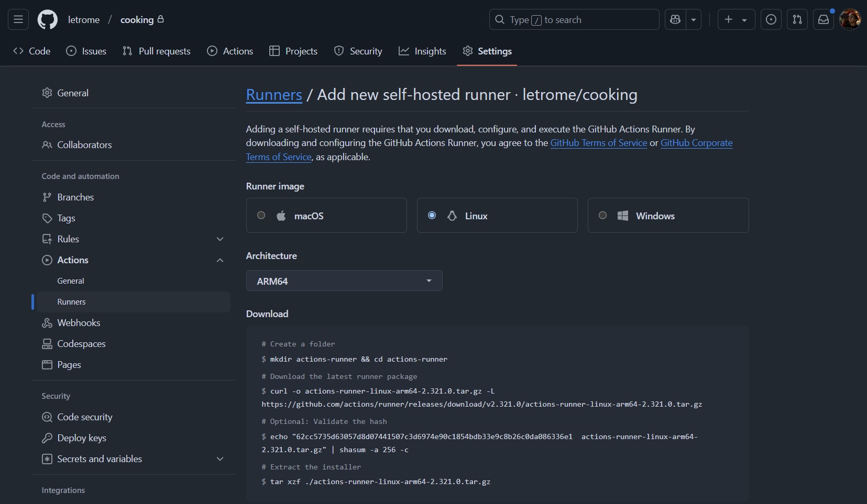Click the GitHub logo
The height and width of the screenshot is (504, 867).
tap(47, 19)
